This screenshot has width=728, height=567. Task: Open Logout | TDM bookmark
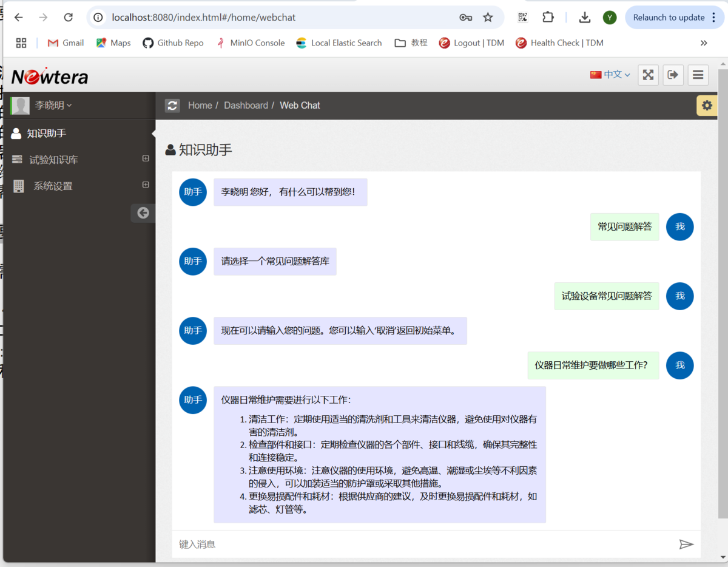(x=471, y=43)
